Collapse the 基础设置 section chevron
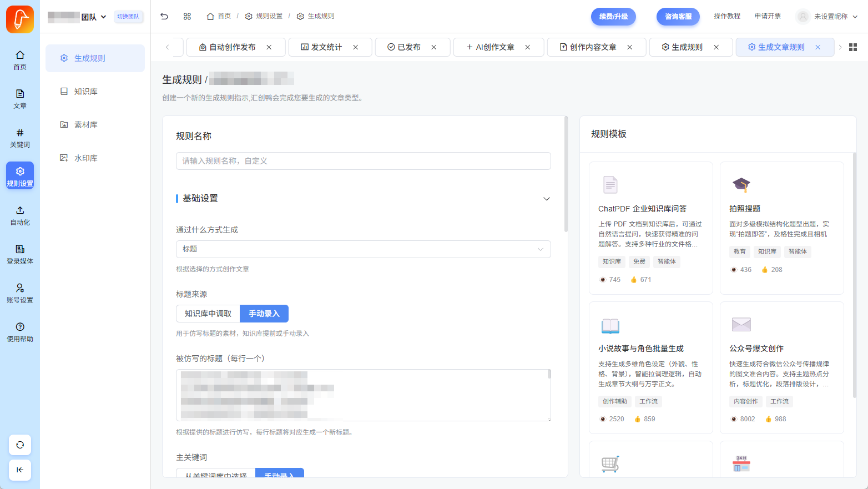 (x=546, y=199)
